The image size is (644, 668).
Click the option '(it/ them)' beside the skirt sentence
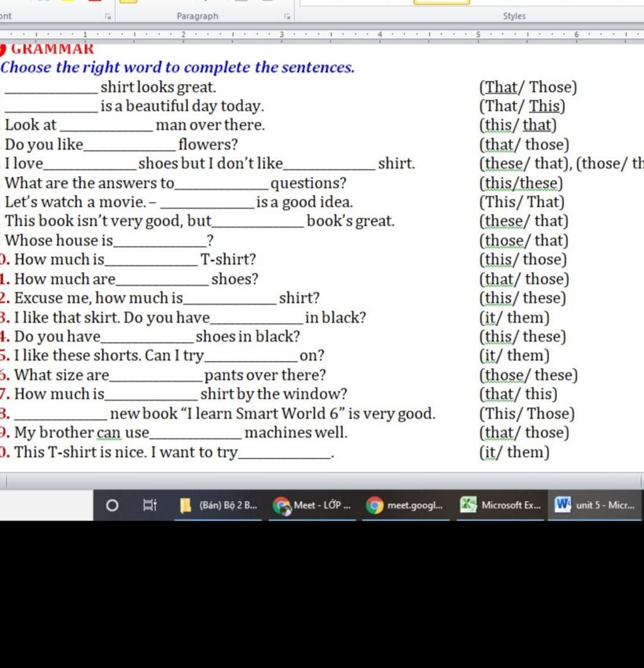[514, 318]
